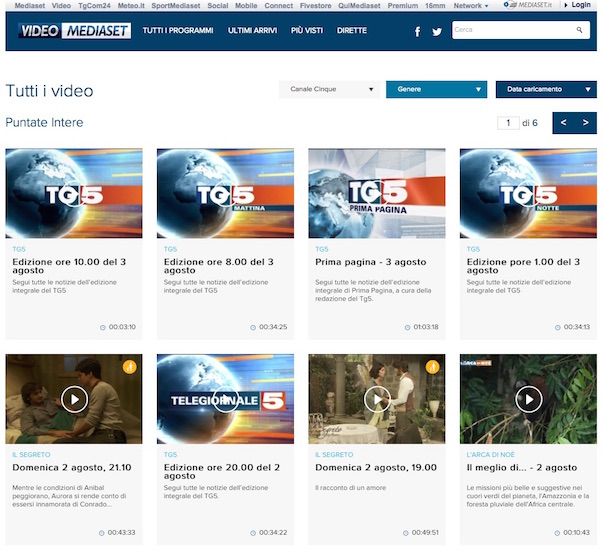This screenshot has height=553, width=610.
Task: Click SportMediaset in the top bar
Action: click(176, 6)
